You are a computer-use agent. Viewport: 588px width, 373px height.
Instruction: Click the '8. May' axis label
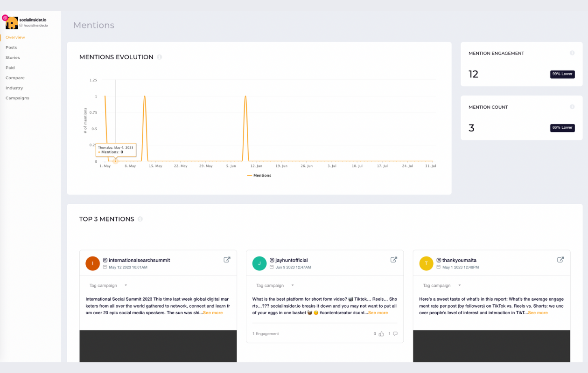[x=130, y=166]
